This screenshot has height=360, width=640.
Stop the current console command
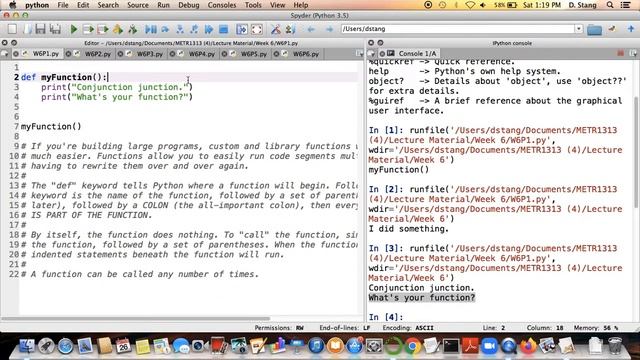[620, 53]
